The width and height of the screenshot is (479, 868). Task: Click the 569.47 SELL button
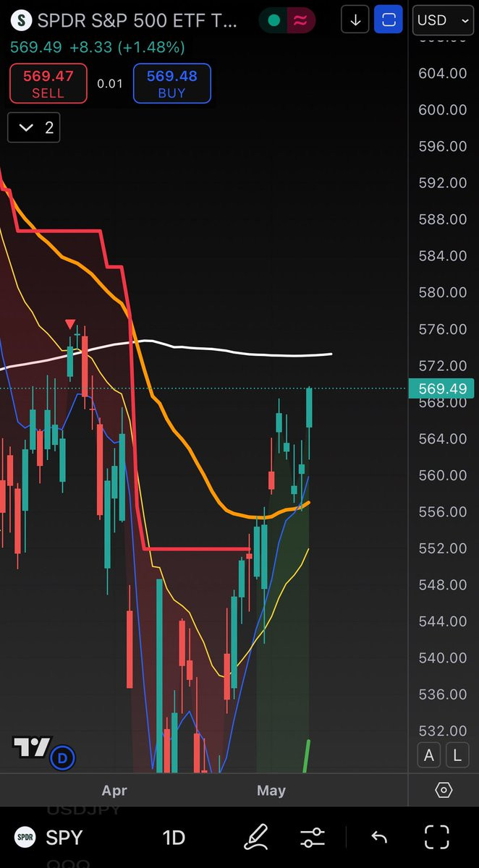point(48,83)
